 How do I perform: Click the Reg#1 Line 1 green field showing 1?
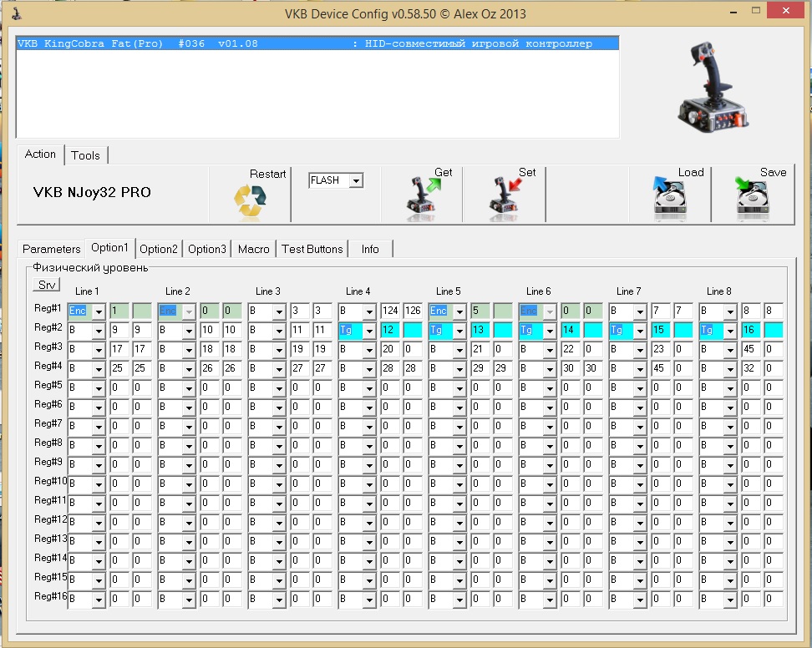point(119,311)
